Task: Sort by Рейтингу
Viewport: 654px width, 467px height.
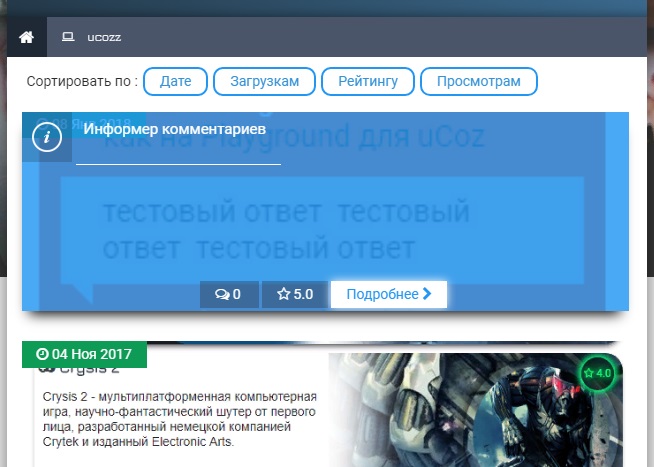Action: (x=368, y=81)
